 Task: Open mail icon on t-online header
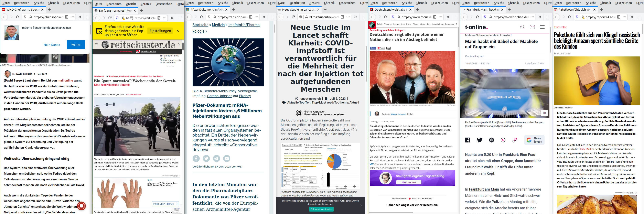532,27
